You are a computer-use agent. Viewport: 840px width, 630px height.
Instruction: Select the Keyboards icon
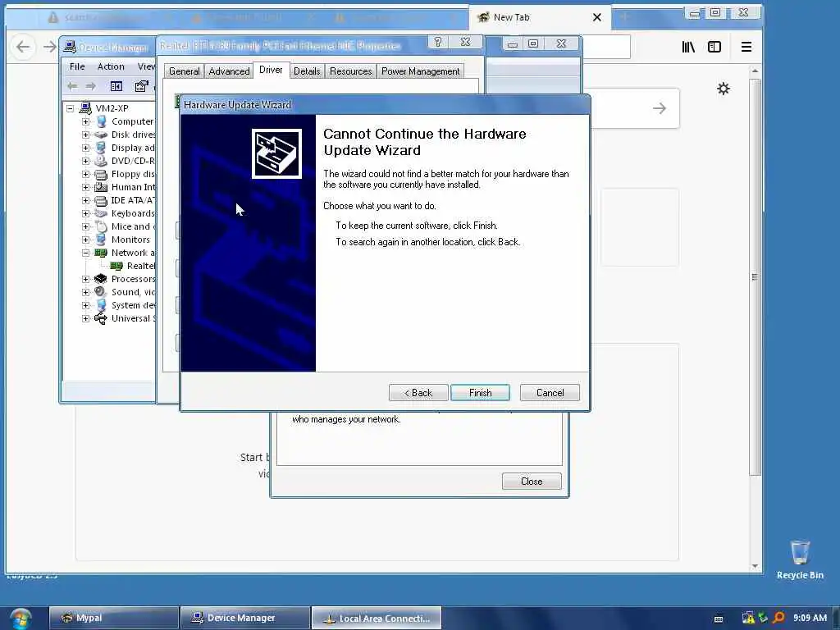(x=101, y=213)
